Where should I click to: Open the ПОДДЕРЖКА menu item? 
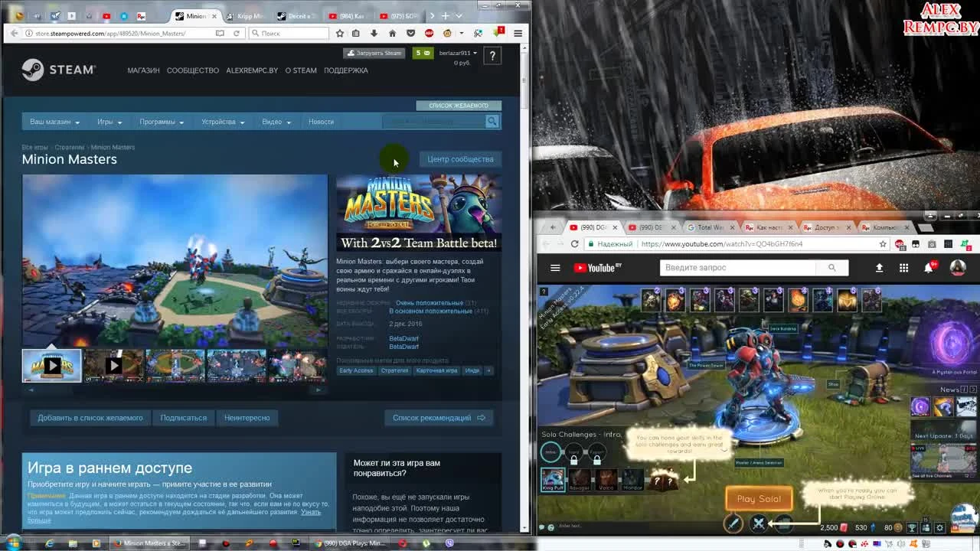click(x=346, y=70)
